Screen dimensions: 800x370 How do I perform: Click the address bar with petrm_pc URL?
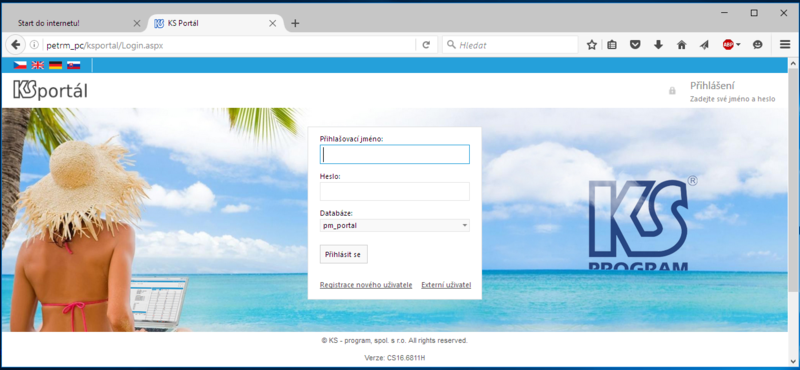[230, 45]
